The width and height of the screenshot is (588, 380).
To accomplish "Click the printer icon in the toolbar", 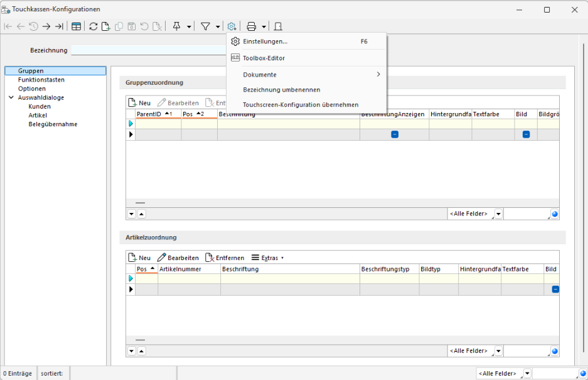I will click(252, 26).
